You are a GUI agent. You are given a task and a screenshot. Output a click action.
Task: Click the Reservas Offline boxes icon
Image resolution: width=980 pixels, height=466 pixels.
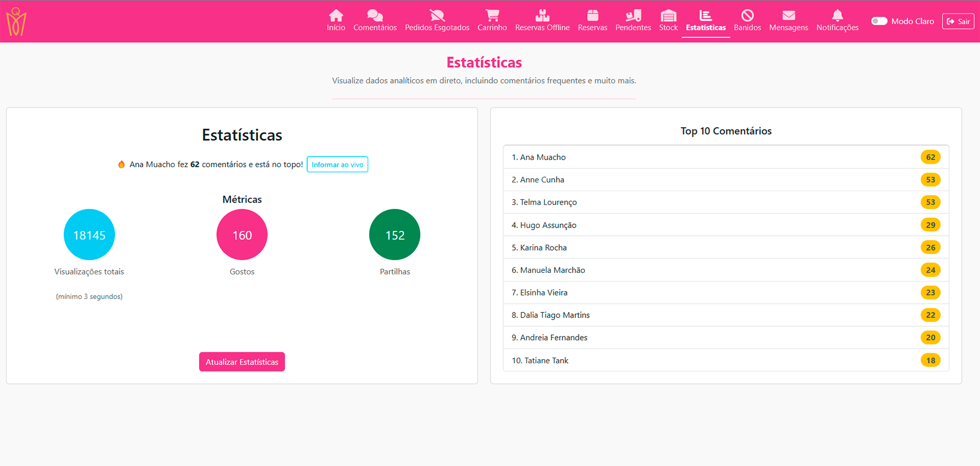point(542,15)
